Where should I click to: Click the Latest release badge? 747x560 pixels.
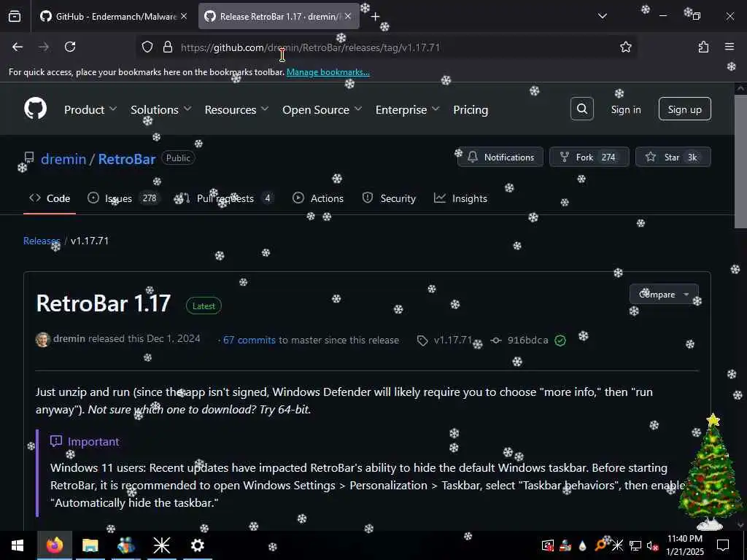click(x=204, y=306)
